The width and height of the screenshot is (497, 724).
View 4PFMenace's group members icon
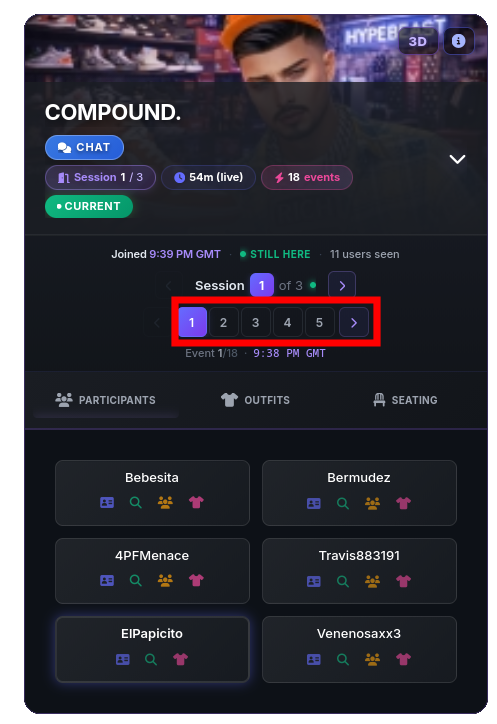click(165, 580)
